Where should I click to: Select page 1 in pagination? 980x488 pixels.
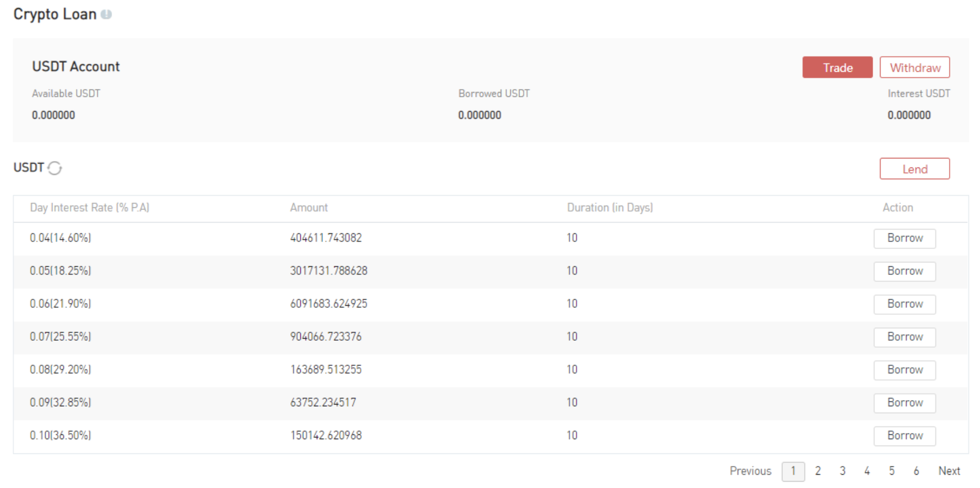793,472
